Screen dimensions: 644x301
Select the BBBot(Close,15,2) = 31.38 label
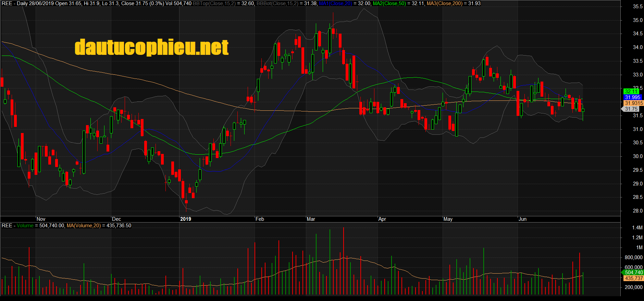pos(287,3)
